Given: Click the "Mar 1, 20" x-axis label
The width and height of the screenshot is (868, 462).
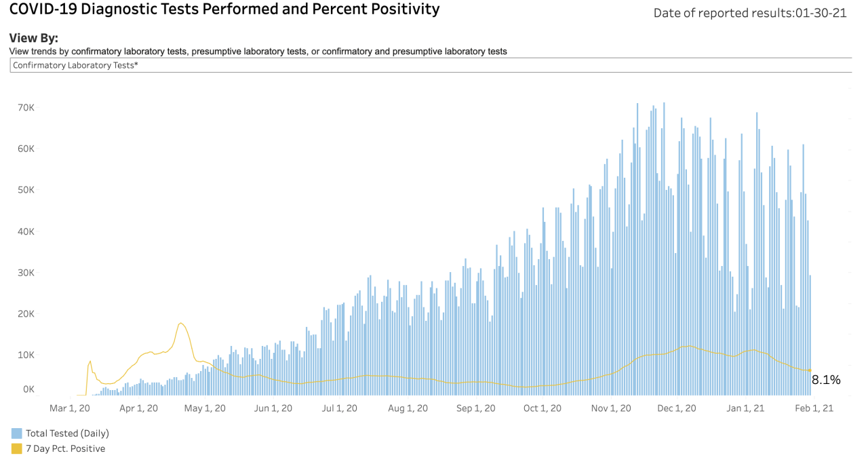Looking at the screenshot, I should coord(70,408).
